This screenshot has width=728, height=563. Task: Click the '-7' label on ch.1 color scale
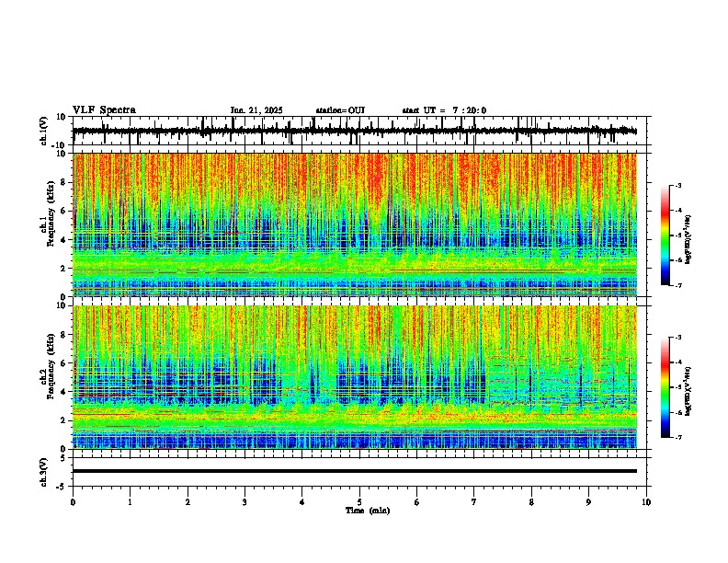[x=677, y=285]
